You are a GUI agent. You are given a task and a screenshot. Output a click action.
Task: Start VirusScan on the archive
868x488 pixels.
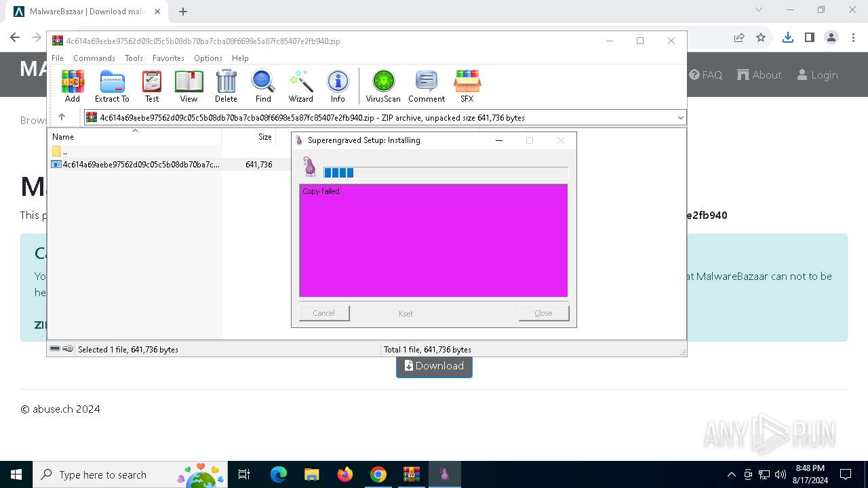(383, 86)
